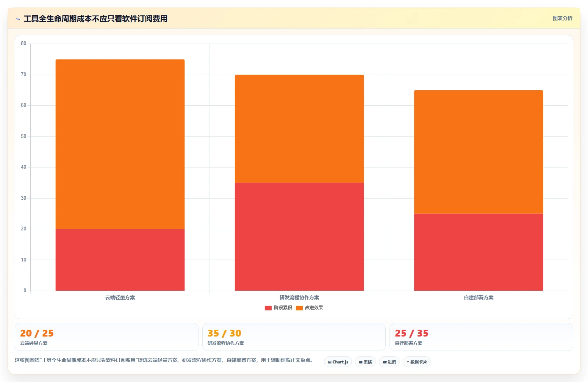Screen dimensions: 588x382
Task: Open the 25 / 35 data card
Action: click(481, 337)
